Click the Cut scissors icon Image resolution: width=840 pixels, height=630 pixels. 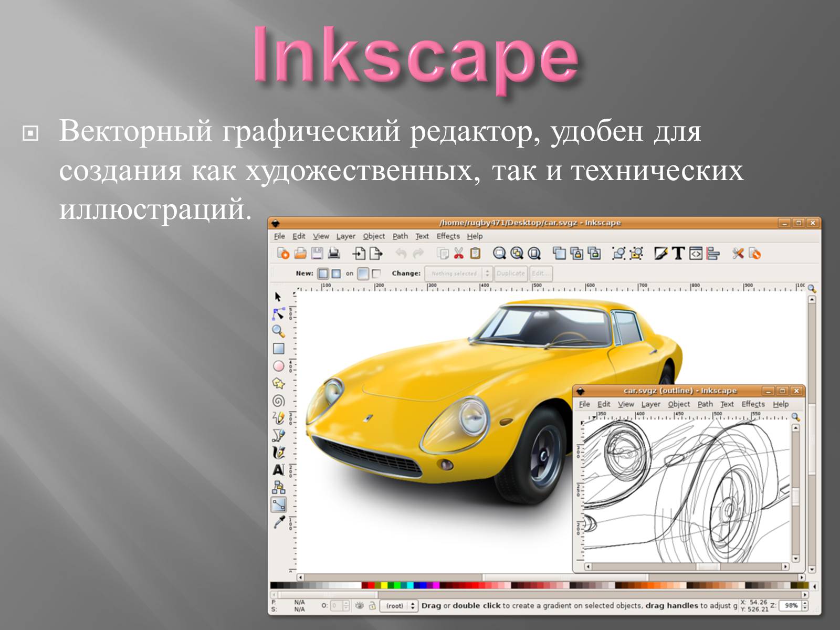[x=459, y=254]
